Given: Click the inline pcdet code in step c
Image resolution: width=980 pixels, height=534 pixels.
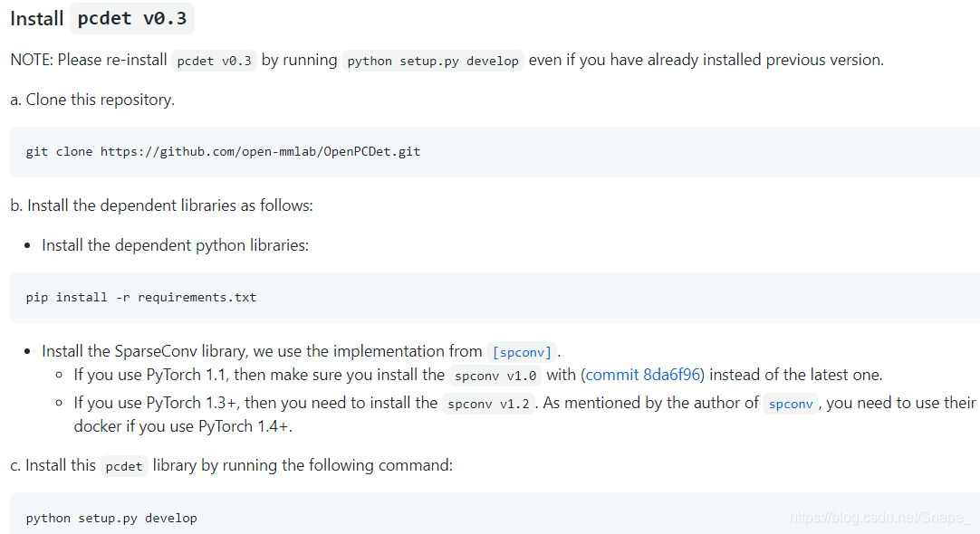Looking at the screenshot, I should coord(124,466).
